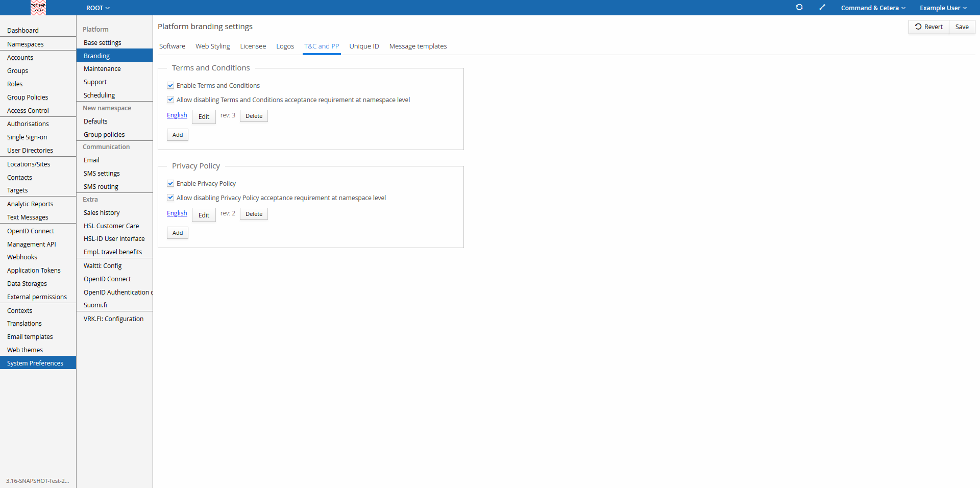Switch to the Web Styling tab

212,46
